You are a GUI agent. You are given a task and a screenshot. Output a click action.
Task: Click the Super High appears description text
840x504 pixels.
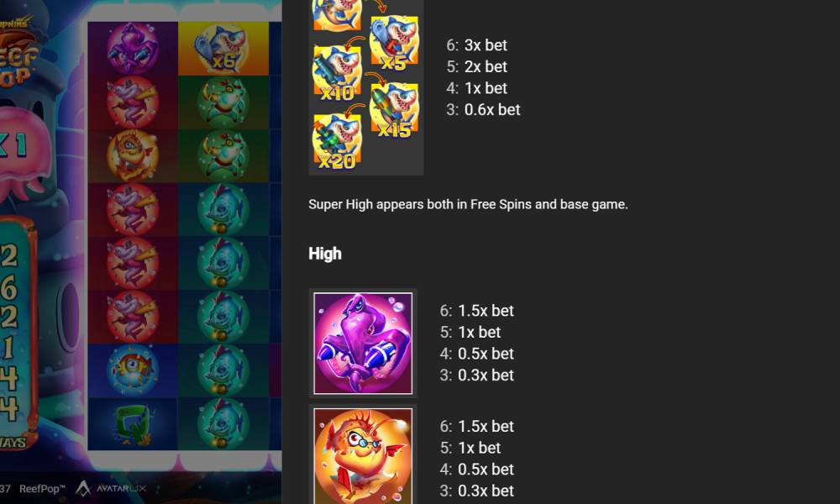pyautogui.click(x=468, y=204)
